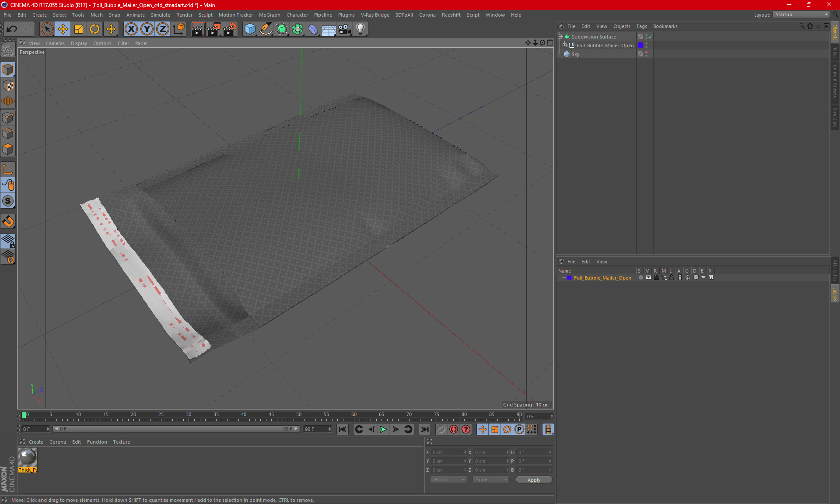Viewport: 840px width, 504px height.
Task: Open the Scale mode dropdown
Action: coord(491,479)
